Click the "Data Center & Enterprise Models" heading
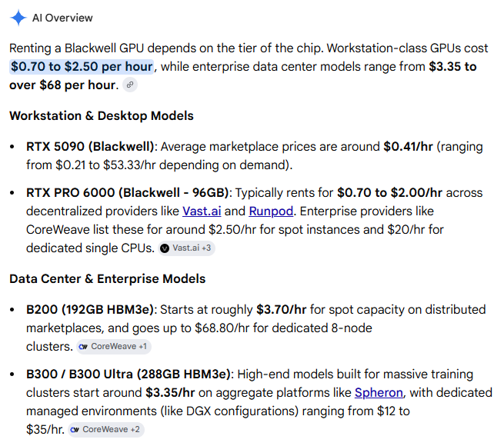This screenshot has height=446, width=504. 108,279
